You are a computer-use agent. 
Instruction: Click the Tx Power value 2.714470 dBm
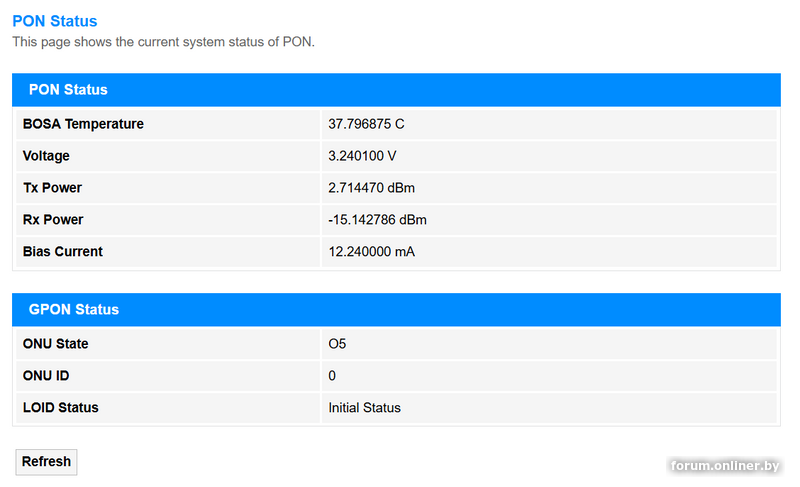(371, 188)
